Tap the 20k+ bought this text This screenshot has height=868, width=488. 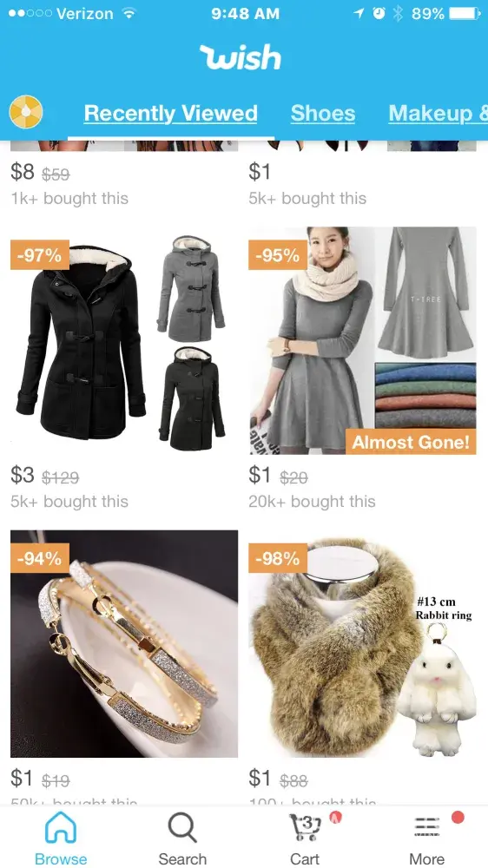(312, 502)
